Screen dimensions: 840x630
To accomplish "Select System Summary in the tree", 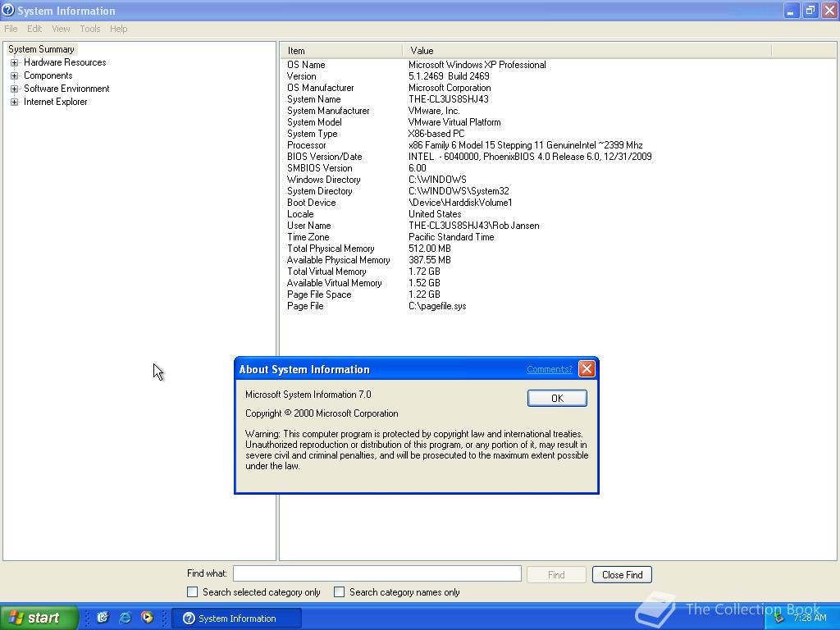I will [41, 49].
